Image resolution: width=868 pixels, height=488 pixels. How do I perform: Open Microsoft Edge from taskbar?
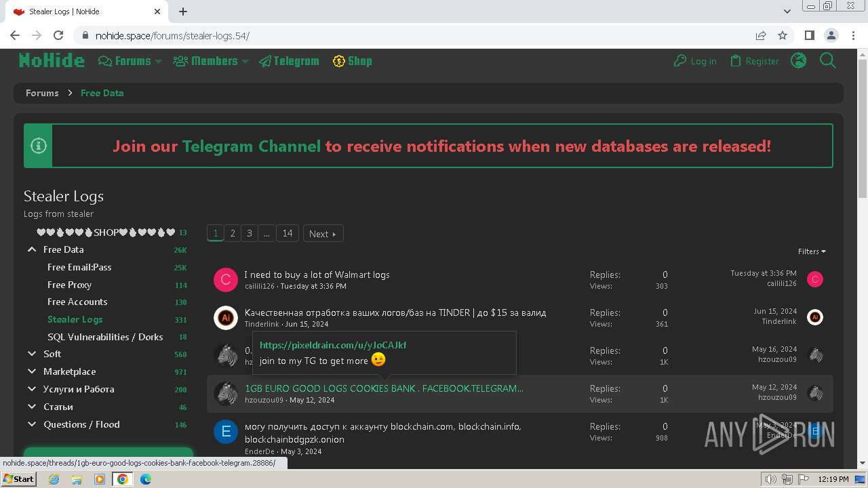coord(146,479)
